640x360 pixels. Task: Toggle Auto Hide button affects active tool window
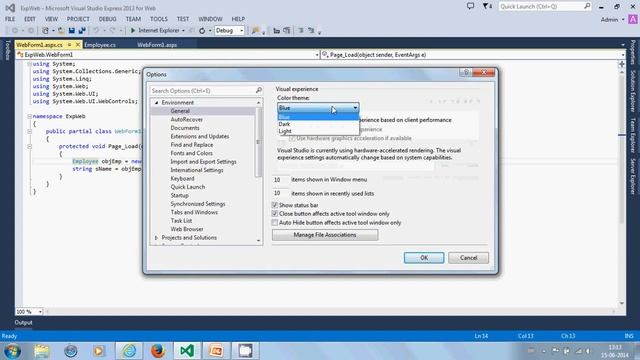[275, 222]
